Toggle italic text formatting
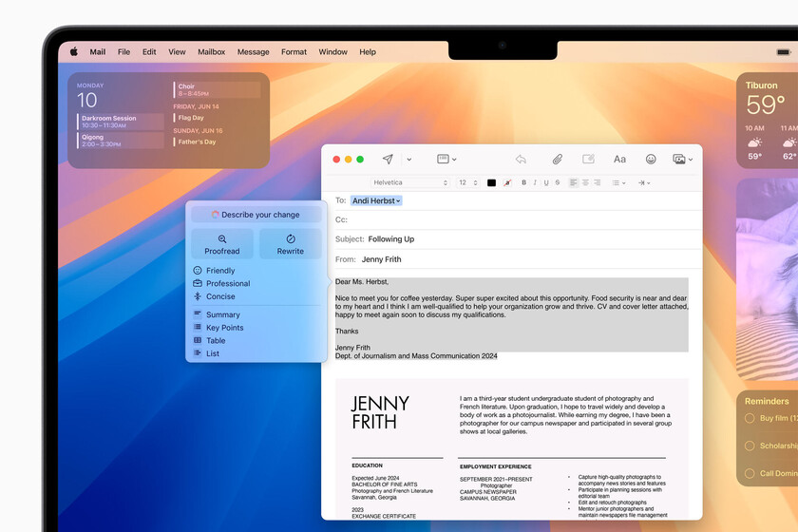798x532 pixels. pyautogui.click(x=535, y=182)
